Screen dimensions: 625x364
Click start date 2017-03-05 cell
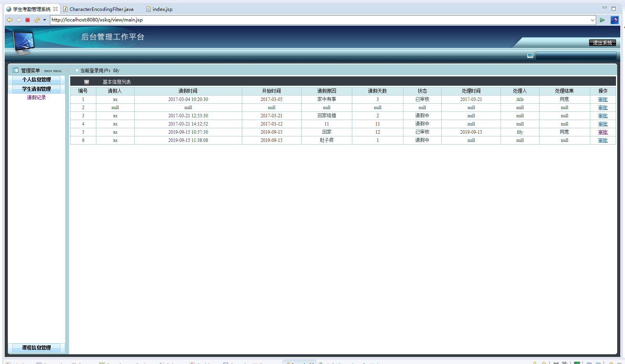coord(272,99)
